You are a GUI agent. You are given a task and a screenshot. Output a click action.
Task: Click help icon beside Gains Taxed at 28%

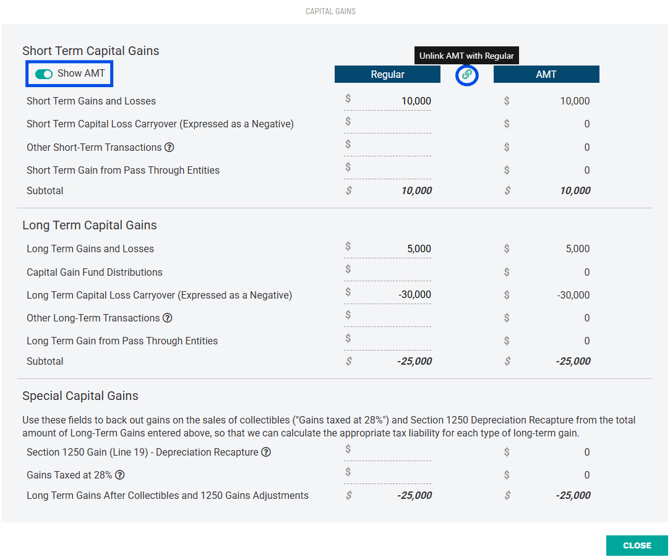[x=120, y=475]
